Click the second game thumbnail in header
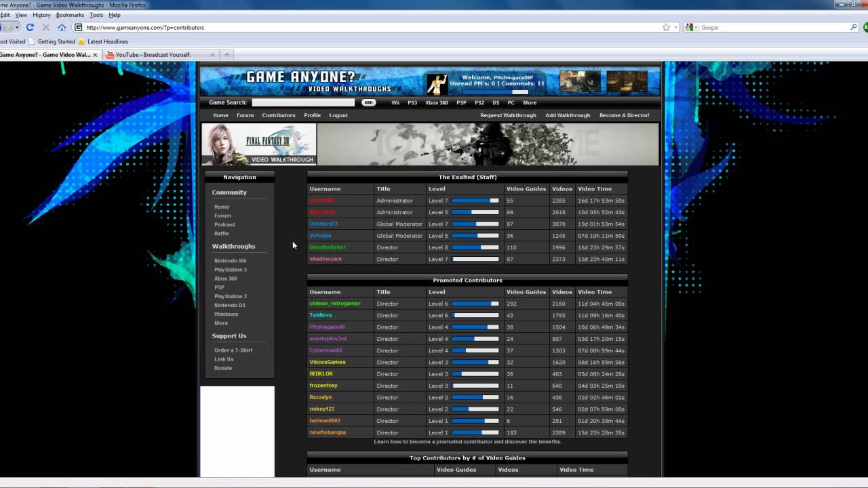The height and width of the screenshot is (488, 868). click(627, 81)
